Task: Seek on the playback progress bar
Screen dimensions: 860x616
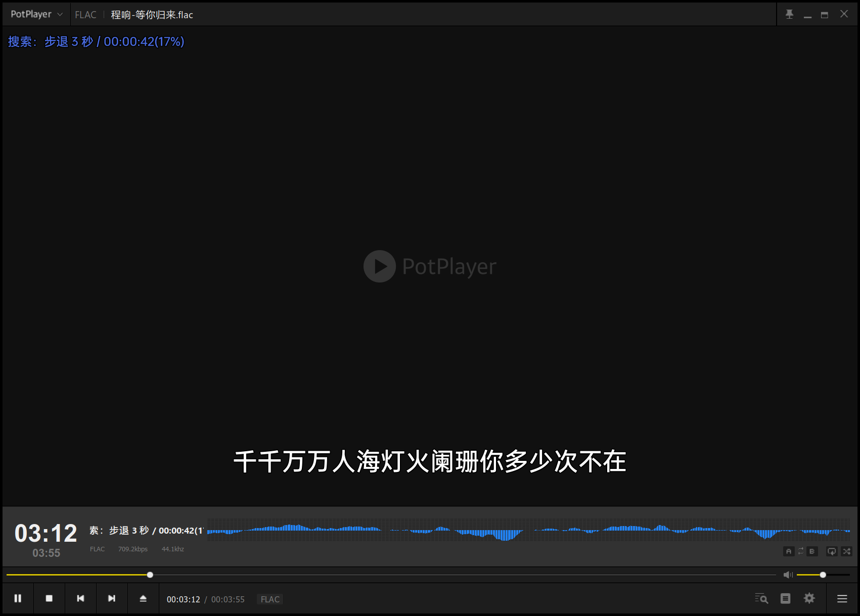Action: [391, 575]
